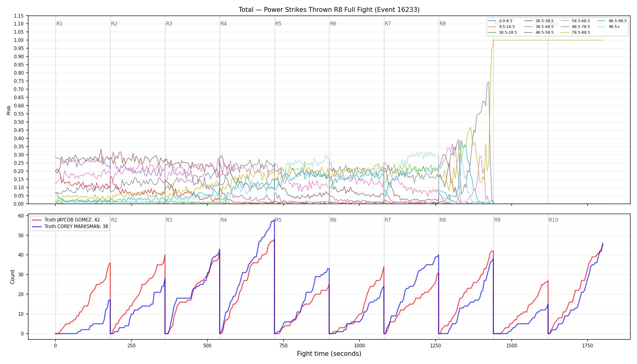Click the R8 round marker in probability chart

[443, 24]
